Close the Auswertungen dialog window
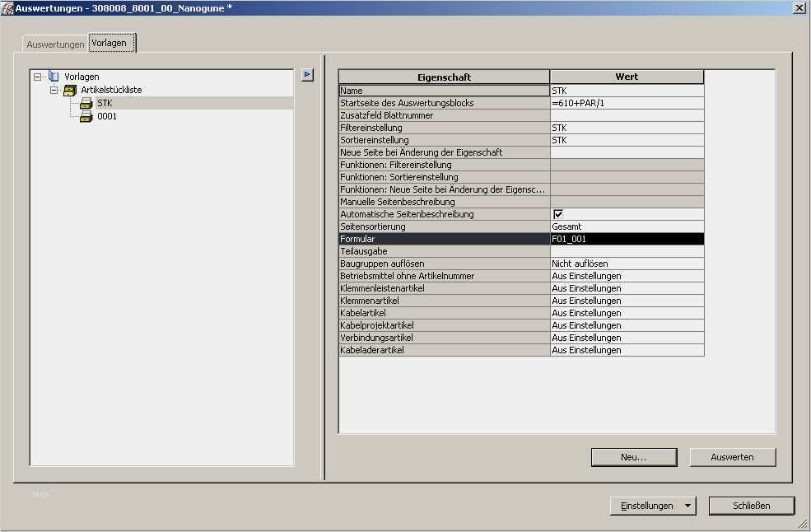Image resolution: width=811 pixels, height=532 pixels. tap(799, 7)
